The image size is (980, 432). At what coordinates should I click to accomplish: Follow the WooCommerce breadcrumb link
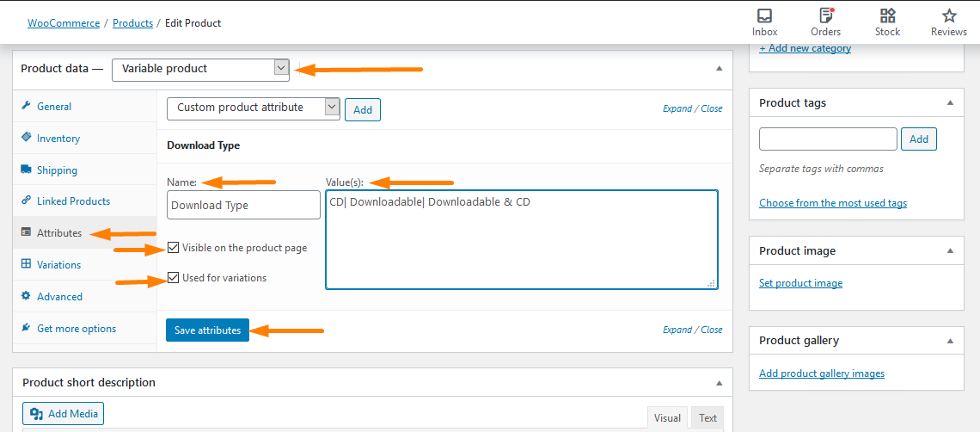point(64,23)
